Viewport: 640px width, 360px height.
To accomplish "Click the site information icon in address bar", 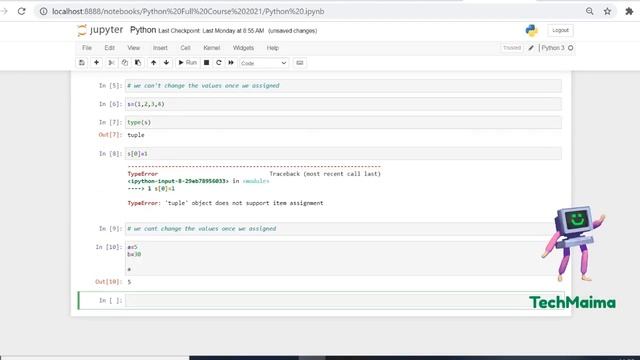I will pos(43,11).
